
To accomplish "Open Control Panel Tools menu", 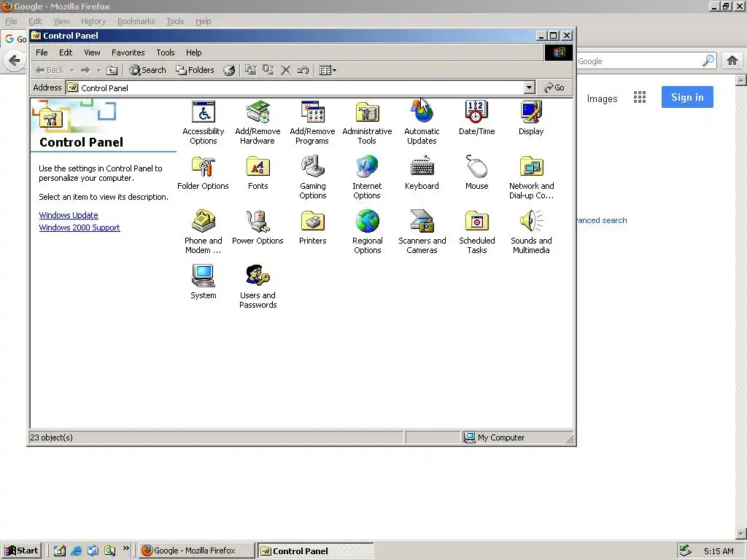I will click(166, 52).
